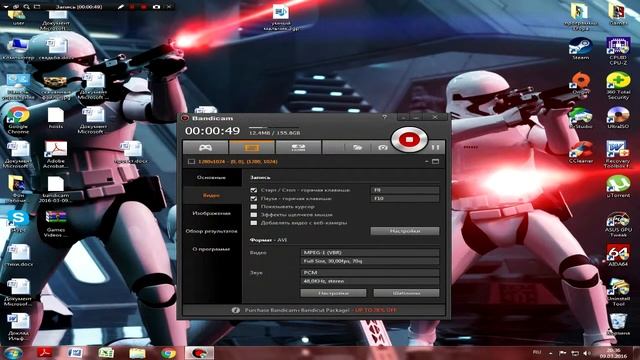Open Bandicam help question mark
This screenshot has height=360, width=640.
coord(384,117)
